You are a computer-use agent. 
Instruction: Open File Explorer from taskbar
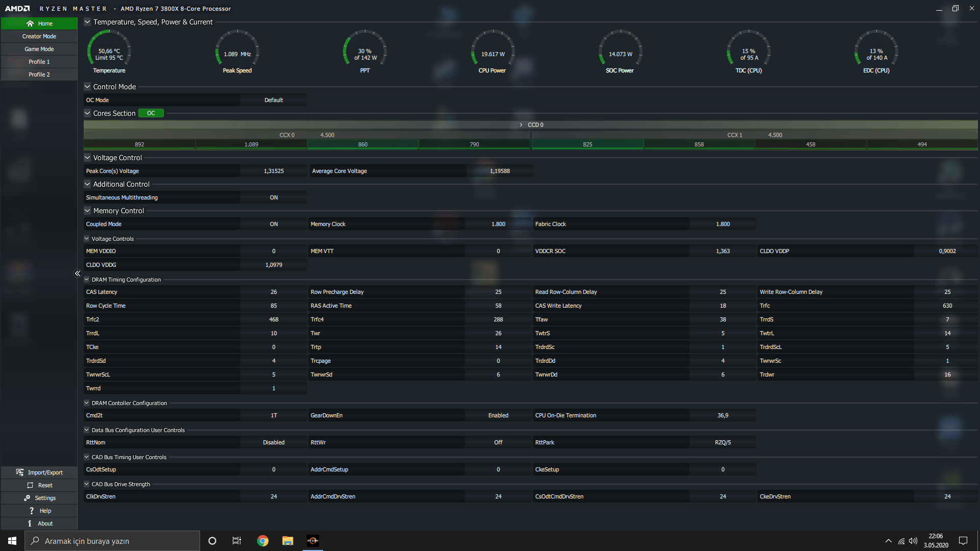[x=288, y=541]
